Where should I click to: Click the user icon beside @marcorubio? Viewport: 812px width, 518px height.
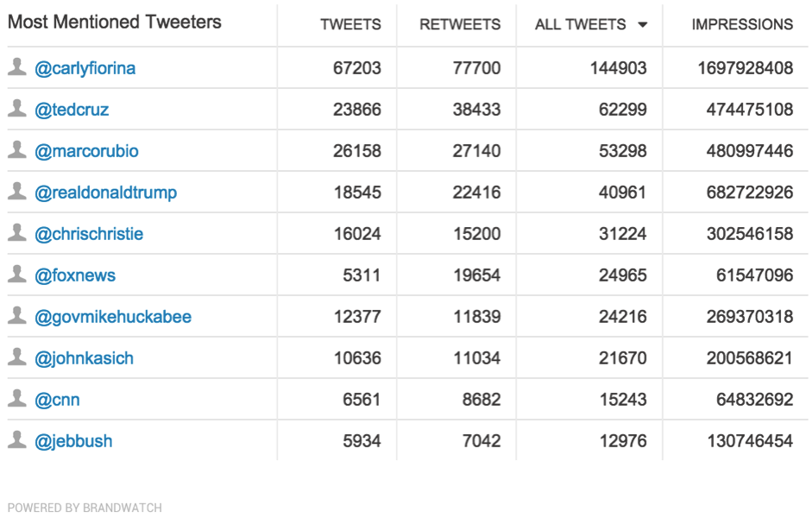[x=17, y=149]
